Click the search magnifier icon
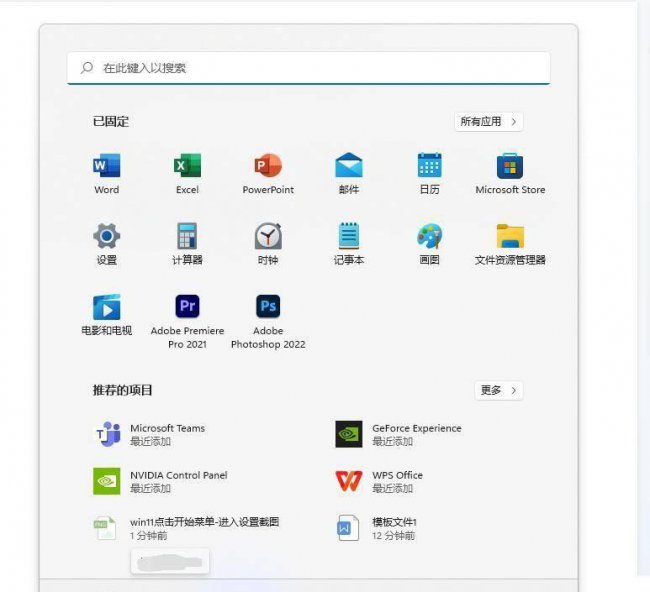The height and width of the screenshot is (592, 650). pyautogui.click(x=87, y=68)
